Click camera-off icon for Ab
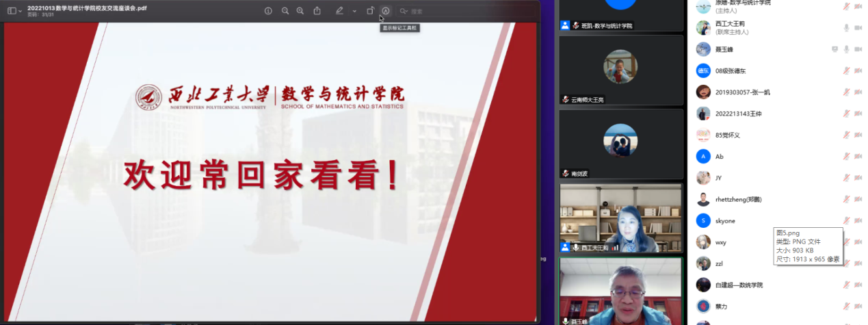The width and height of the screenshot is (868, 325). pos(858,156)
